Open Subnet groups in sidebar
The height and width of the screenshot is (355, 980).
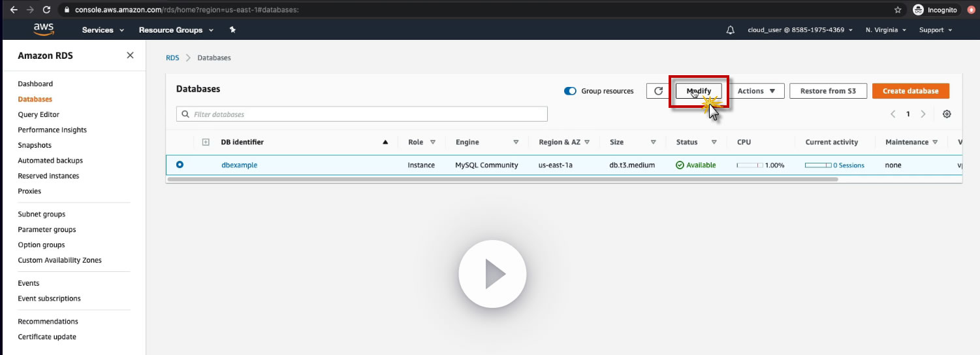42,214
